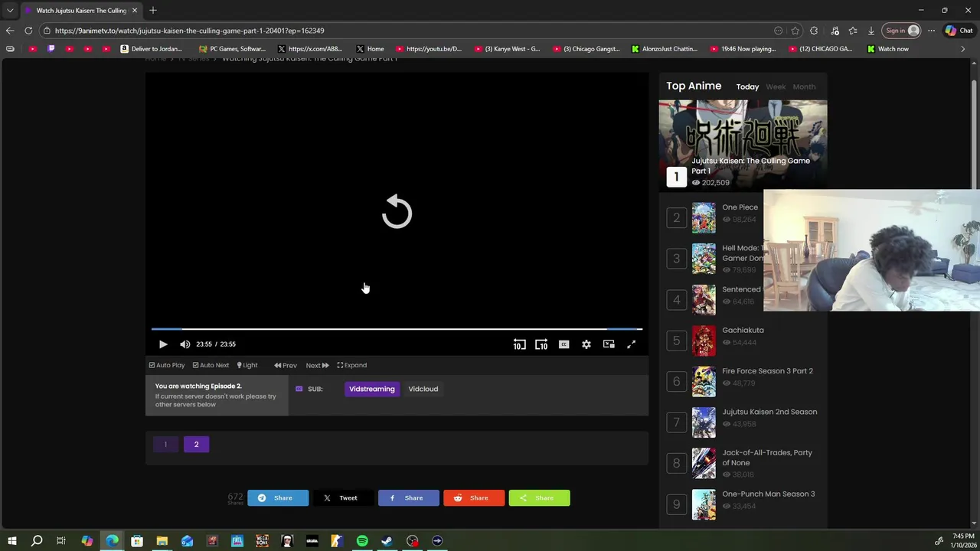Open browser downloads arrow icon
980x551 pixels.
click(871, 31)
